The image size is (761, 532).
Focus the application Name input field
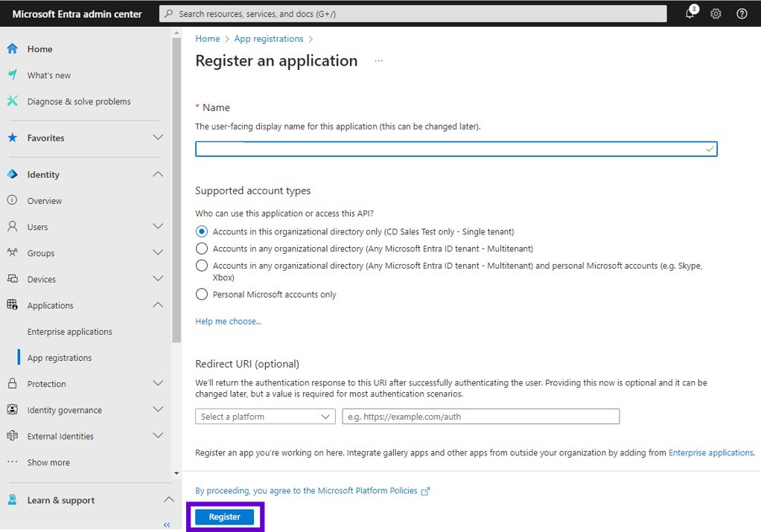456,149
